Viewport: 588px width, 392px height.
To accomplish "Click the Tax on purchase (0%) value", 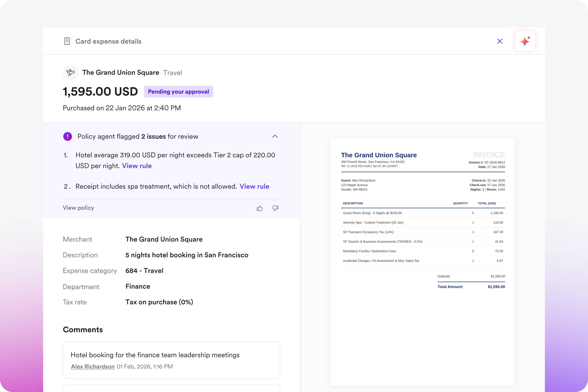I will click(159, 302).
